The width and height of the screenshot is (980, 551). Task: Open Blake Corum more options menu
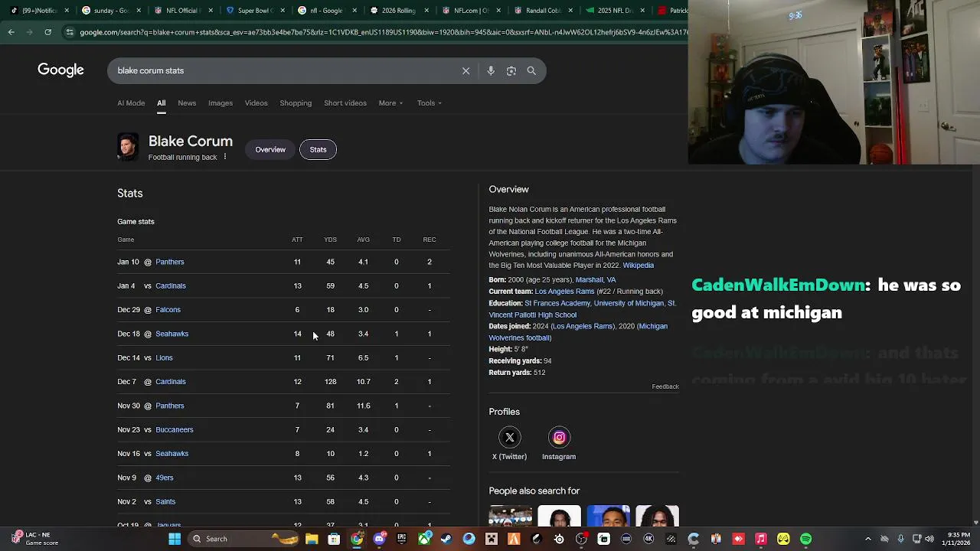(x=224, y=157)
